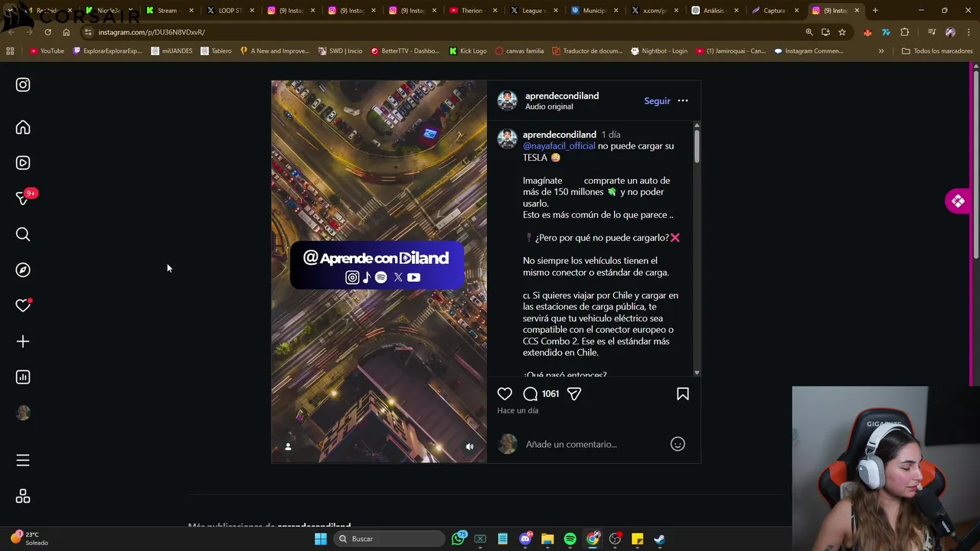Create a new post with the plus icon
This screenshot has width=980, height=551.
(23, 341)
